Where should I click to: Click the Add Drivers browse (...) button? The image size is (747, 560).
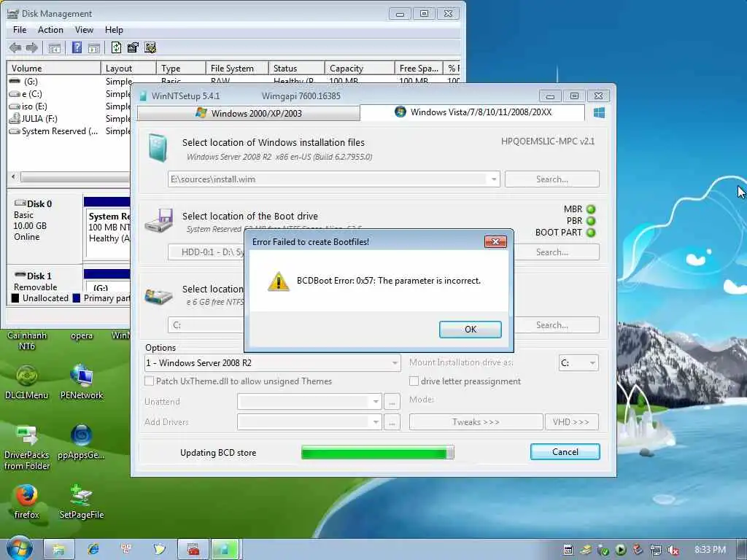(392, 422)
